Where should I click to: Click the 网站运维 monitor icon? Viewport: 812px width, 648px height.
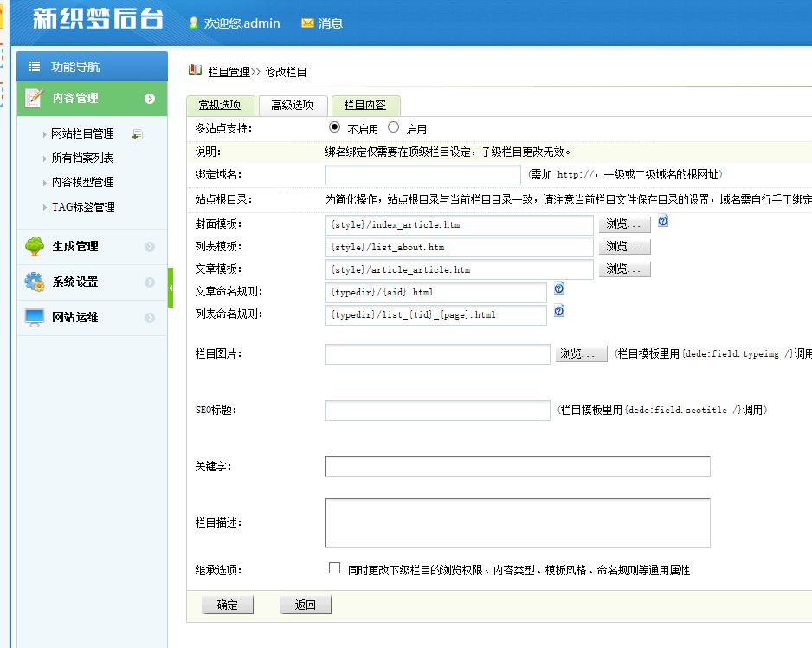(x=35, y=317)
